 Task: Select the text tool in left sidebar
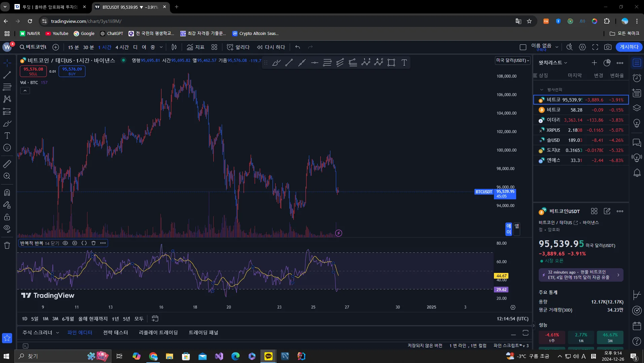[7, 135]
